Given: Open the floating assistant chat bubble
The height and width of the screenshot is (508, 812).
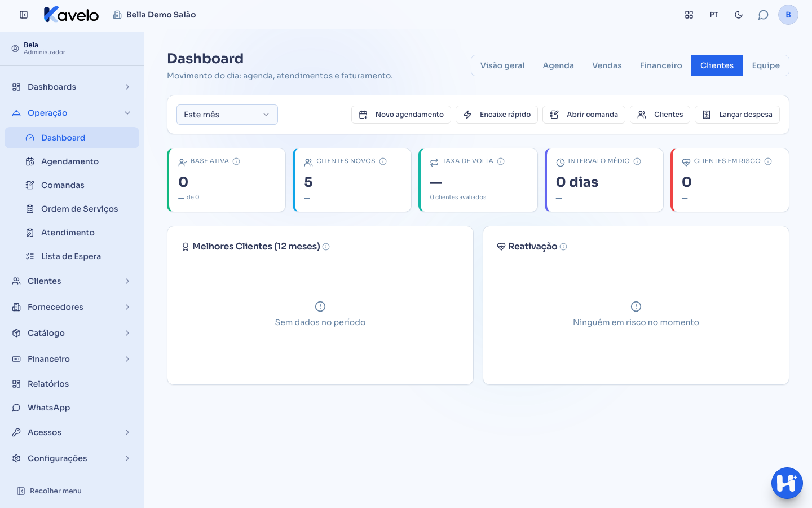Looking at the screenshot, I should click(787, 483).
